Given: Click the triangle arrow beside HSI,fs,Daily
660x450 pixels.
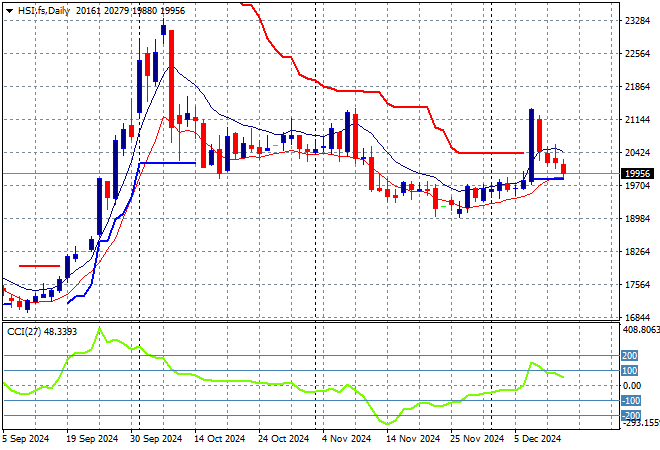Looking at the screenshot, I should [9, 10].
